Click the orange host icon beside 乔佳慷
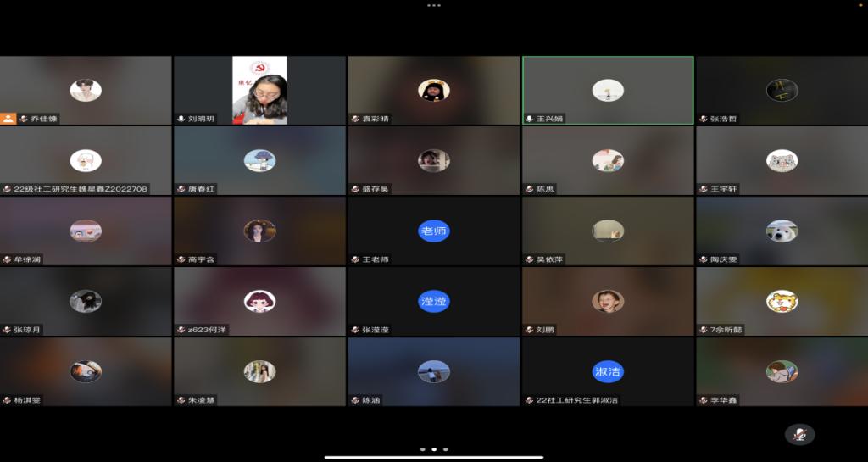This screenshot has width=868, height=462. coord(8,119)
